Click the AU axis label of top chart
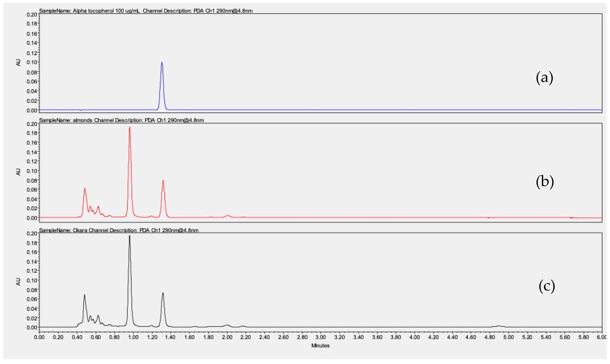The height and width of the screenshot is (364, 610). point(18,63)
